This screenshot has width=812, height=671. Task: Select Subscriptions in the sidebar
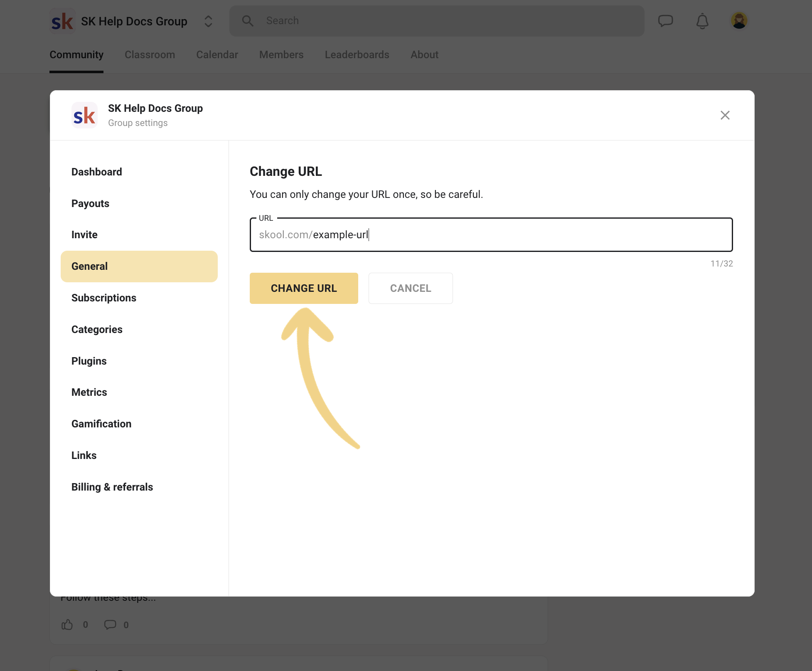coord(103,298)
